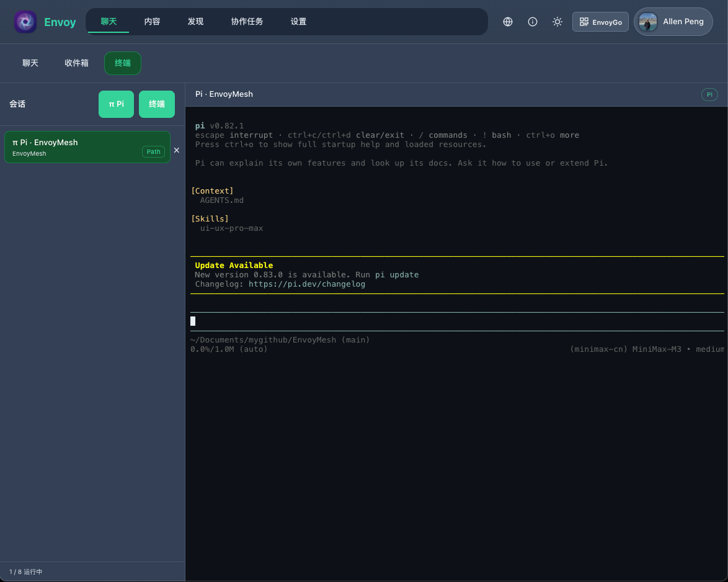This screenshot has width=728, height=582.
Task: Open the info icon in header
Action: [533, 22]
